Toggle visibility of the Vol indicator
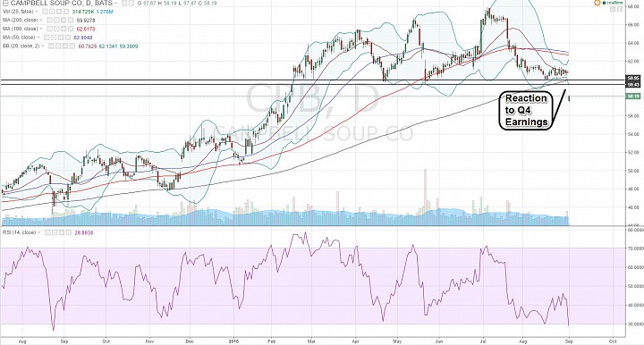 pos(46,12)
